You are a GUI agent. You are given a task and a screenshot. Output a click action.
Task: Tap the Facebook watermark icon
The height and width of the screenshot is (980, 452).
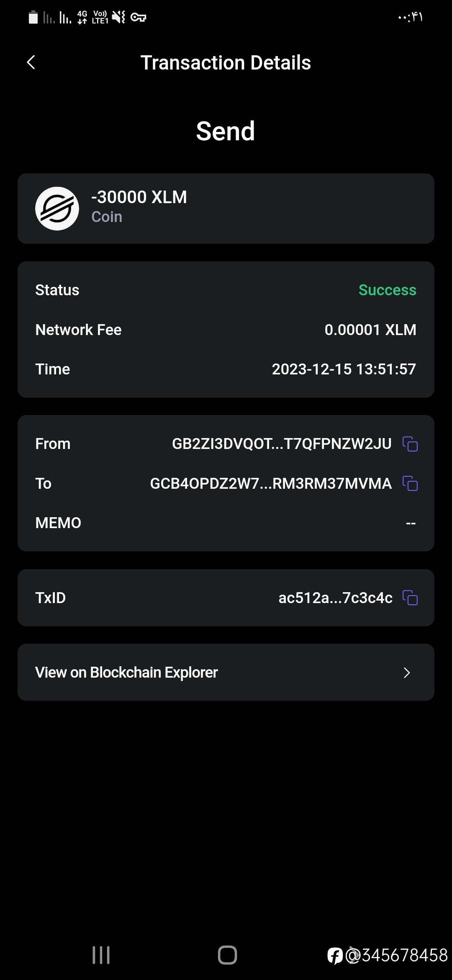[335, 956]
